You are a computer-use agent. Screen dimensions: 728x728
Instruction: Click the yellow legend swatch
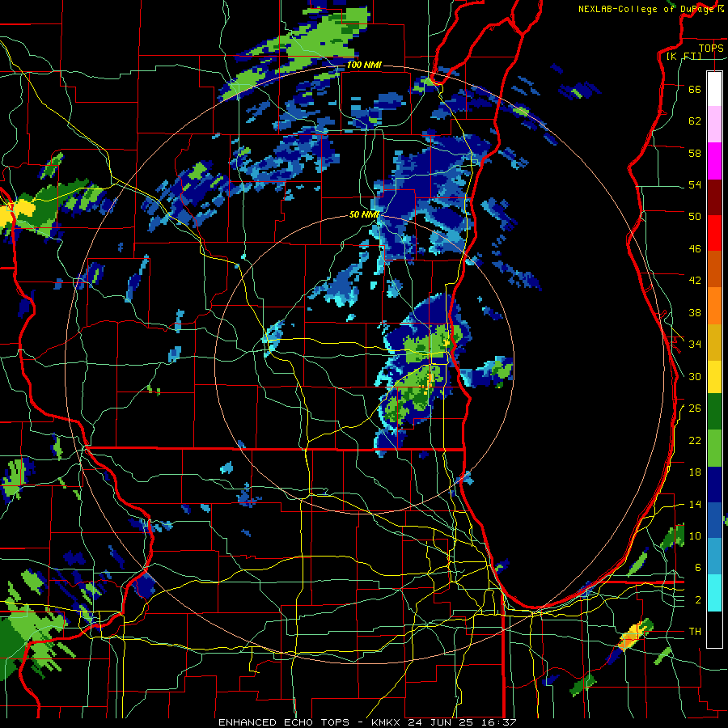pyautogui.click(x=714, y=376)
